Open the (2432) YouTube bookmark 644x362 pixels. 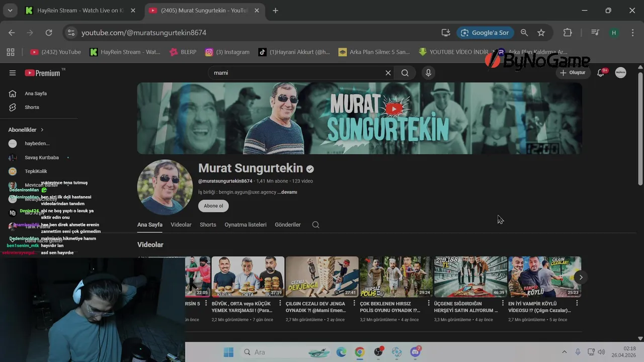pyautogui.click(x=55, y=52)
